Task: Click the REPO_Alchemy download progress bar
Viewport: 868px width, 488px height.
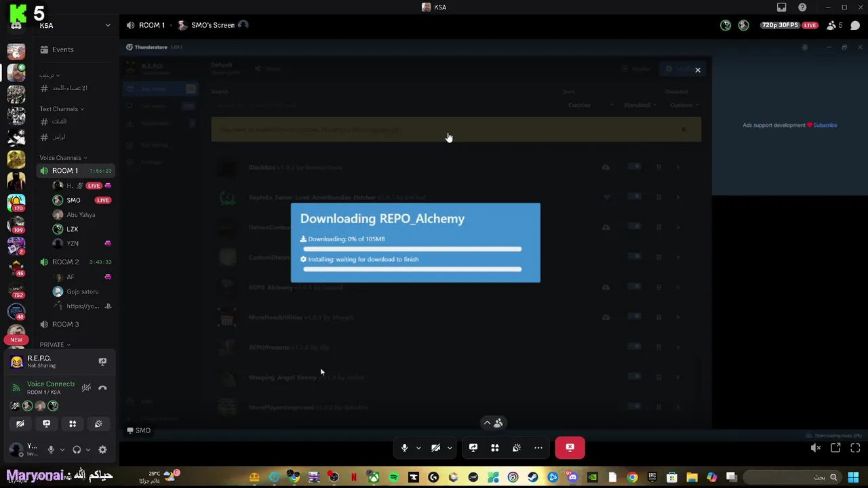Action: [x=412, y=249]
